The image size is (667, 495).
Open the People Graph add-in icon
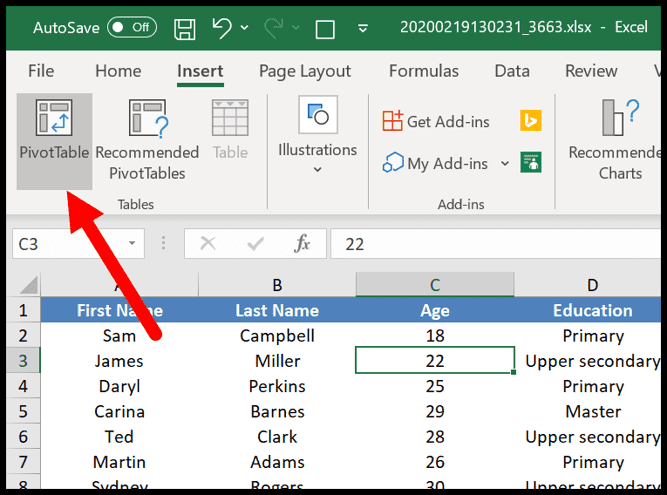[530, 162]
